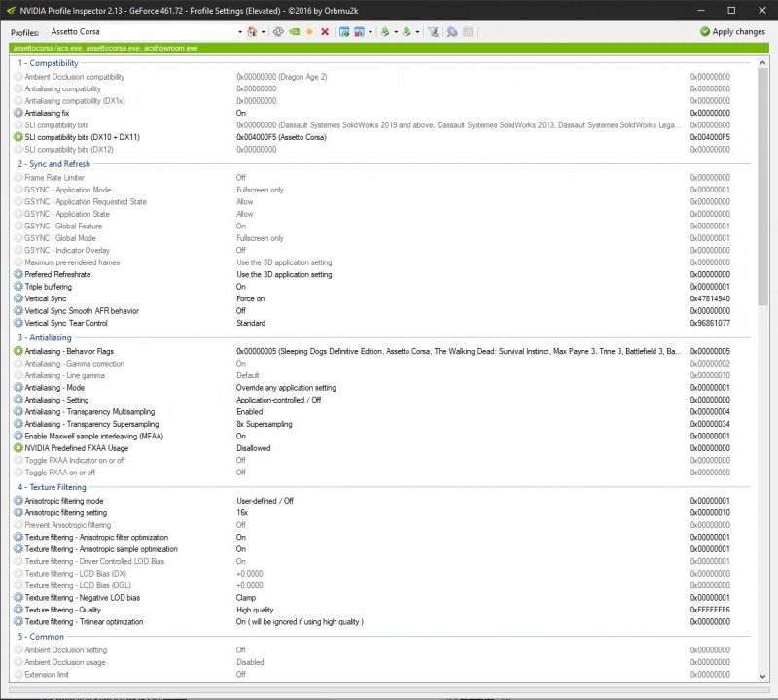Remove application from profile icon
Image resolution: width=778 pixels, height=700 pixels.
359,32
